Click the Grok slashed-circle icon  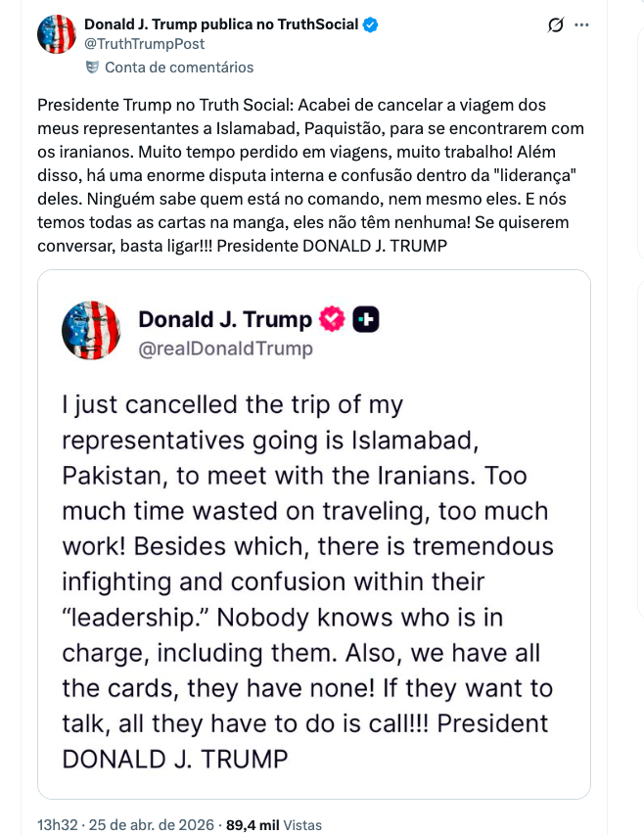(555, 25)
